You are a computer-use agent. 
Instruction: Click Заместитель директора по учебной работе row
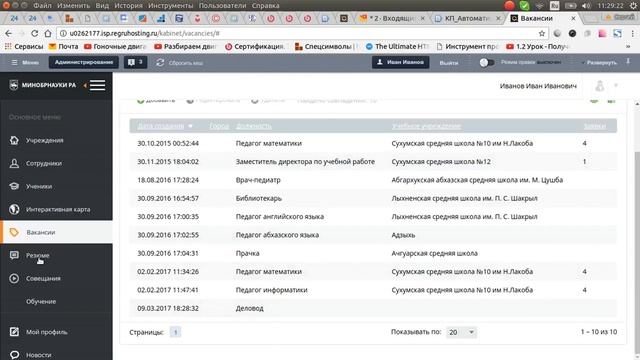click(373, 162)
